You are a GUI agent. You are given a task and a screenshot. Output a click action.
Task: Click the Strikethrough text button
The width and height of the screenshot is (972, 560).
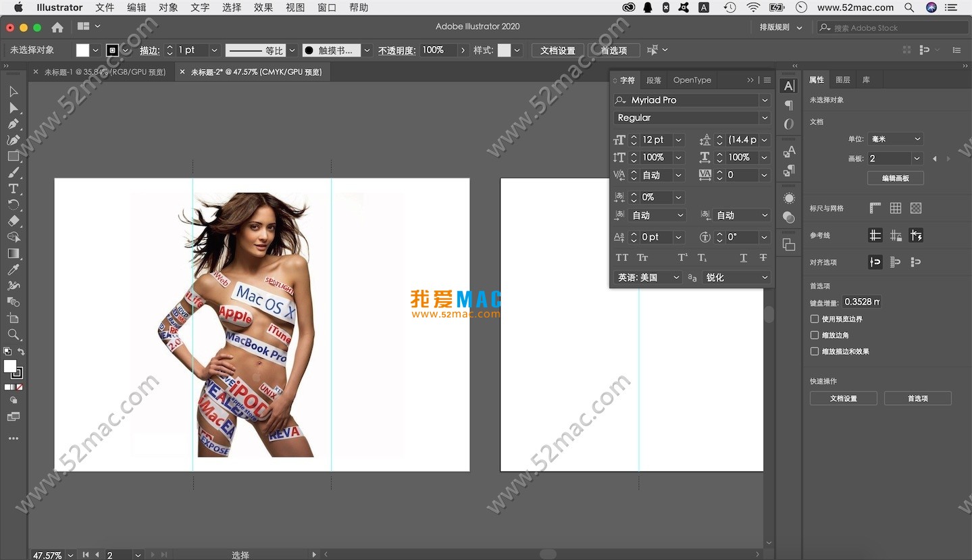[x=763, y=257]
